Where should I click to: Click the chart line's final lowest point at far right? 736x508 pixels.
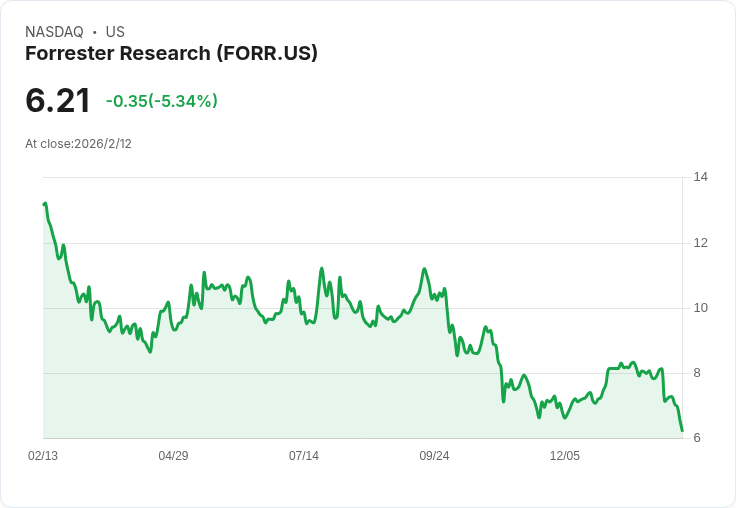tap(682, 430)
